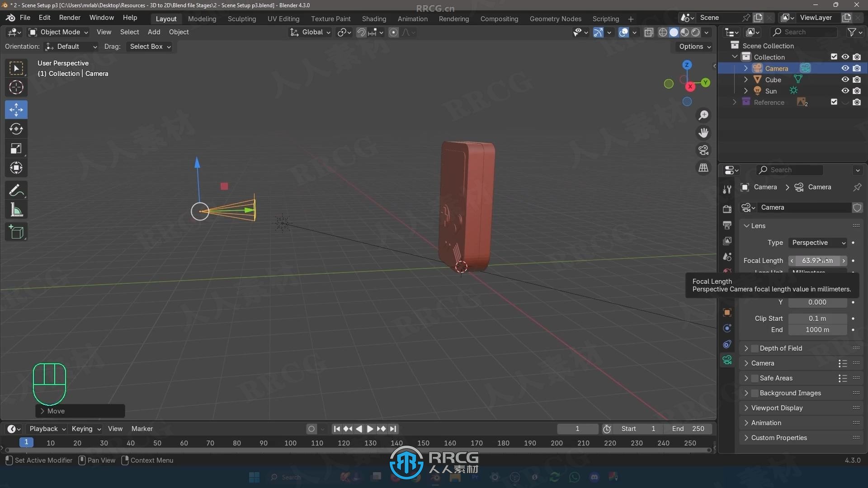Expand the Camera item in outliner
Screen dimensions: 868x488
tap(746, 68)
